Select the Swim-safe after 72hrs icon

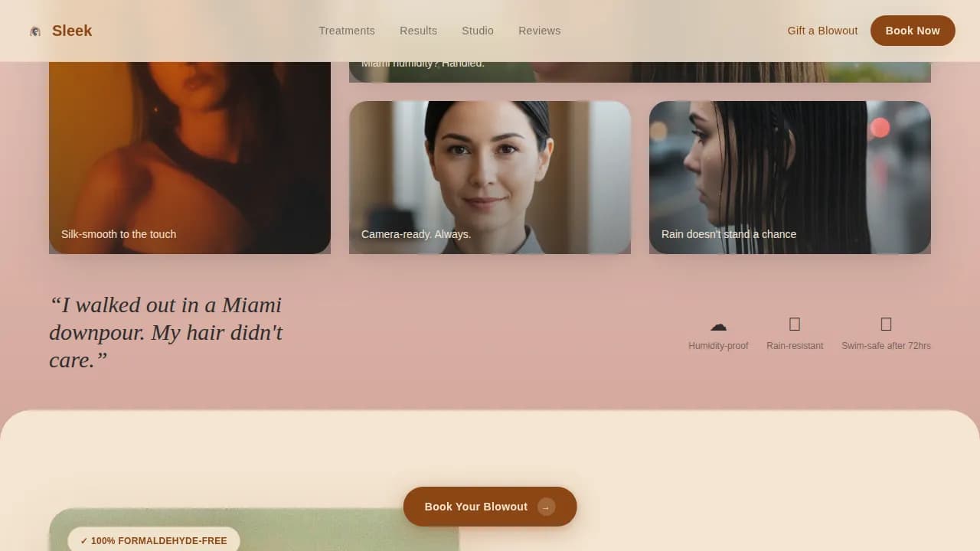(886, 323)
